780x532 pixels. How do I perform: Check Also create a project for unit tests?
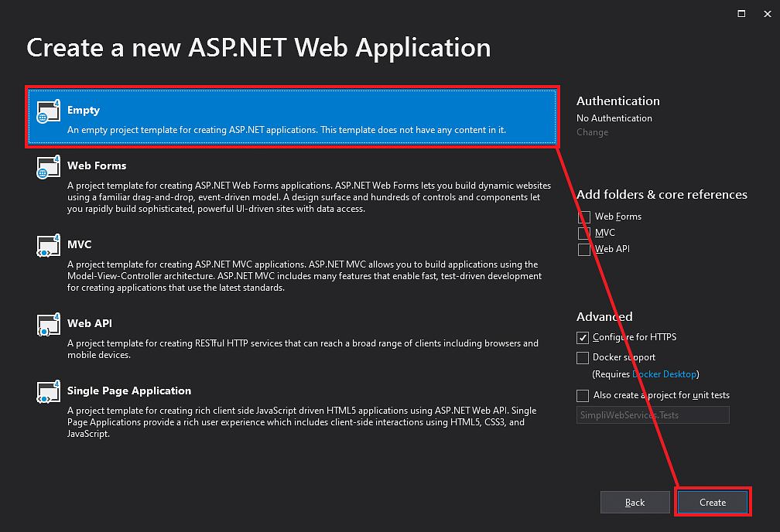[x=583, y=395]
